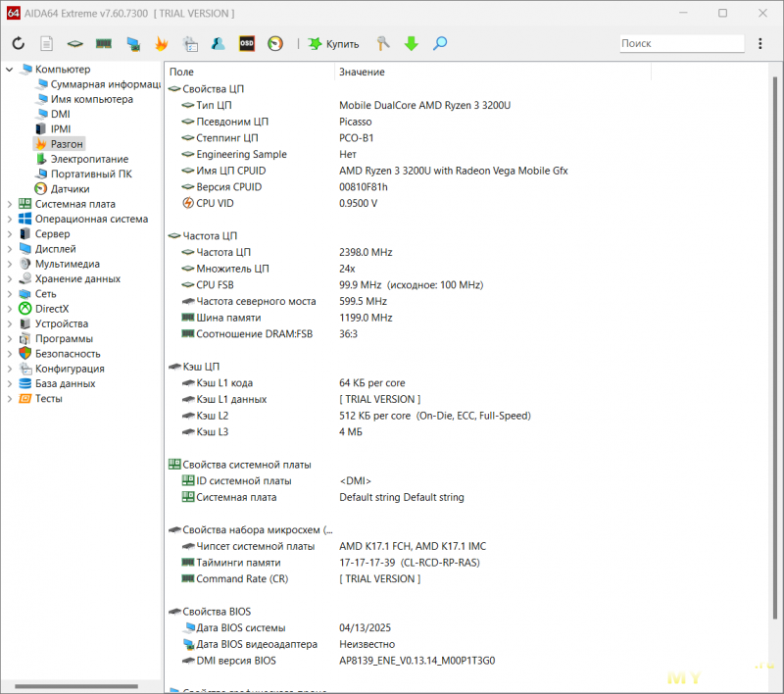Open the IPMI tree item
This screenshot has width=784, height=694.
click(x=54, y=129)
